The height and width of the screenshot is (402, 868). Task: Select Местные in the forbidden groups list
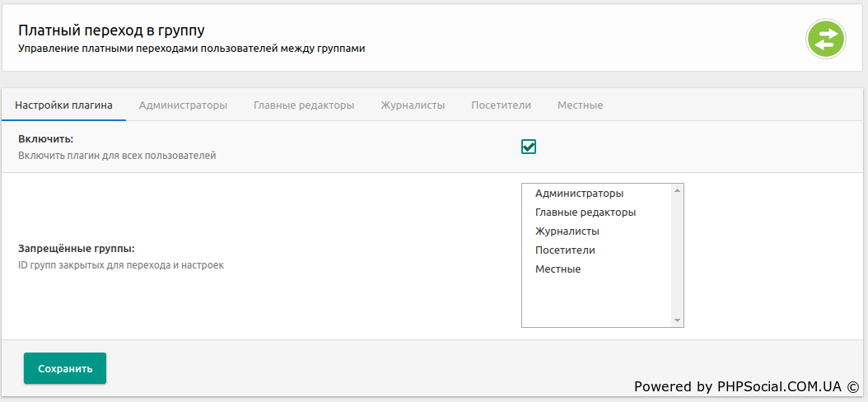(558, 269)
